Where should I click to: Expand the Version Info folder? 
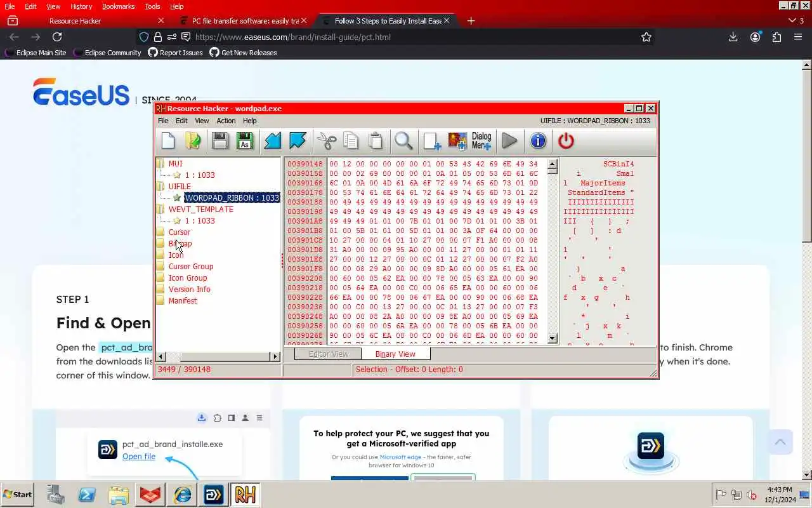[160, 290]
